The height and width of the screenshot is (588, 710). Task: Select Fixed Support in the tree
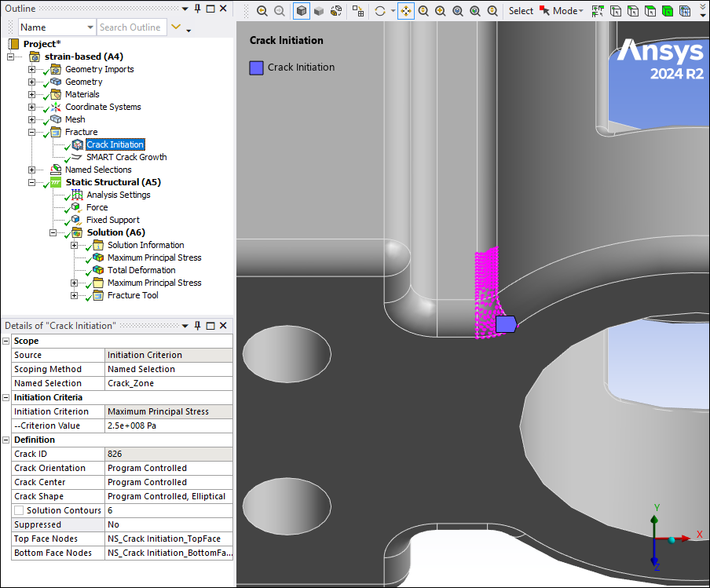pyautogui.click(x=112, y=220)
